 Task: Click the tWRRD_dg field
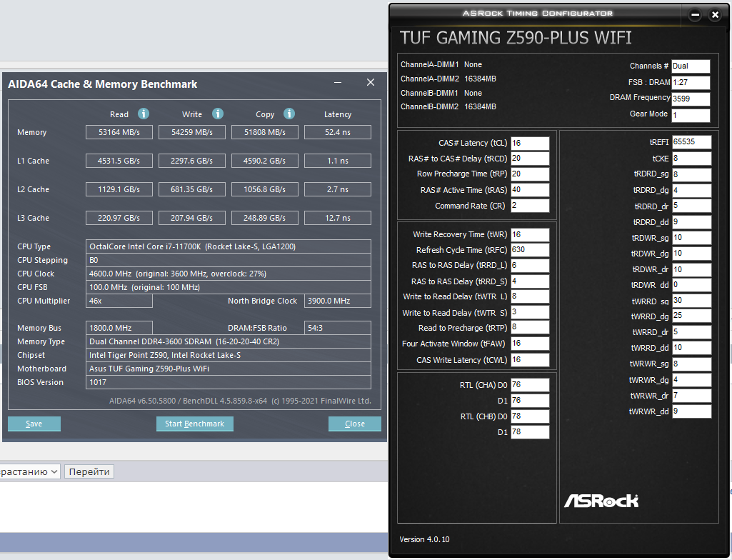tap(691, 316)
